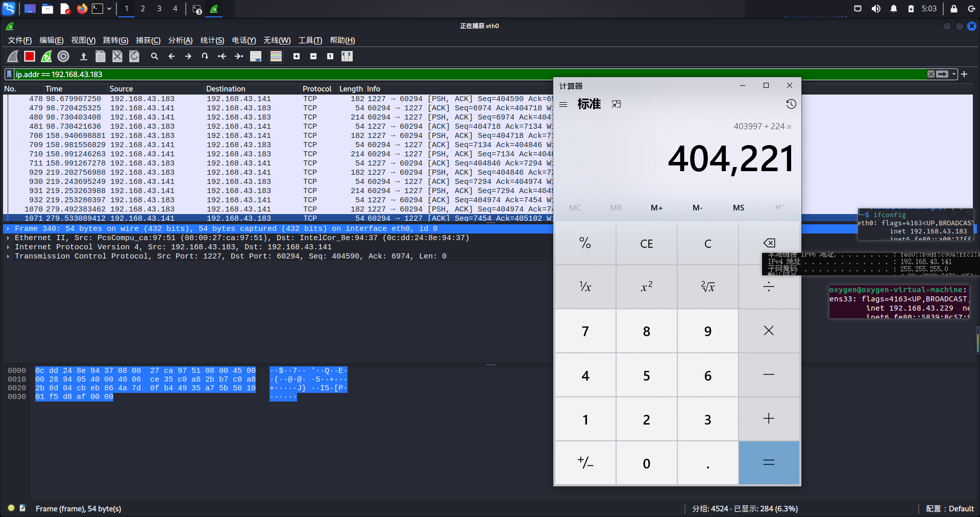Screen dimensions: 980x517
Task: Open the 分析(A) menu
Action: pos(180,40)
